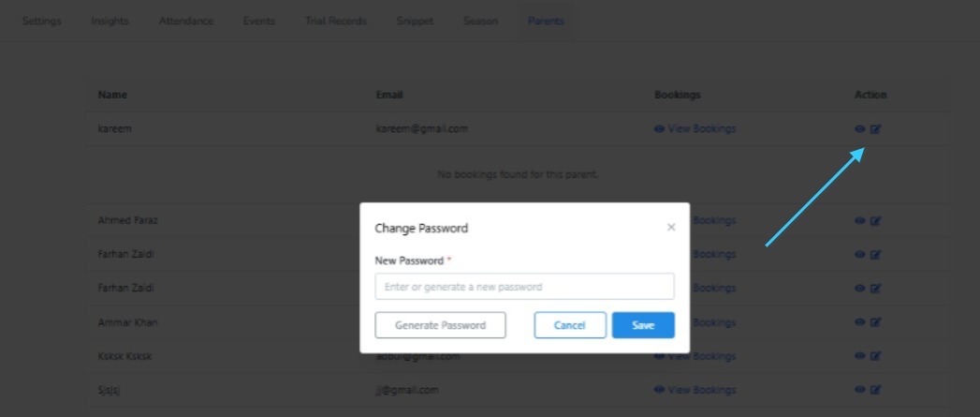Click the eye icon in kareem's row

click(860, 129)
